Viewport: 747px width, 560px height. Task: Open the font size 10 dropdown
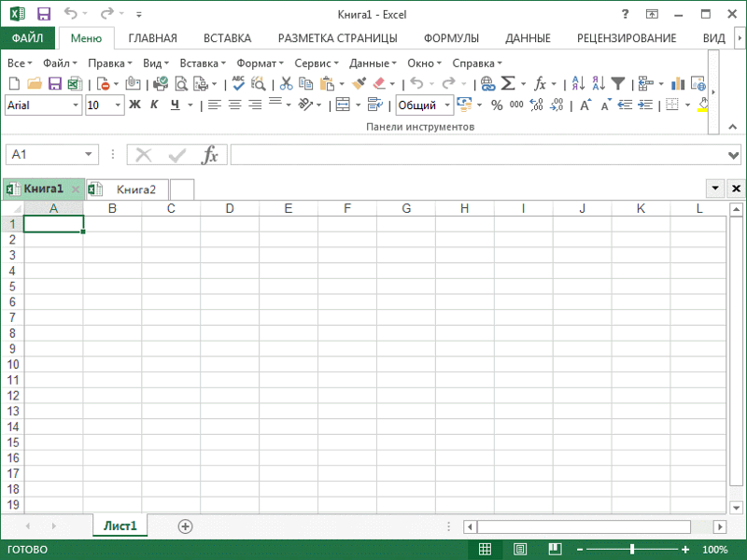[118, 105]
